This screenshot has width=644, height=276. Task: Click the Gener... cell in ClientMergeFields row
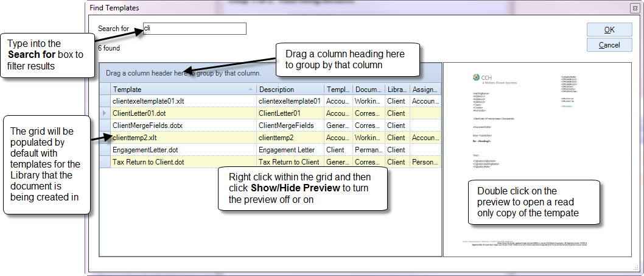[x=338, y=126]
